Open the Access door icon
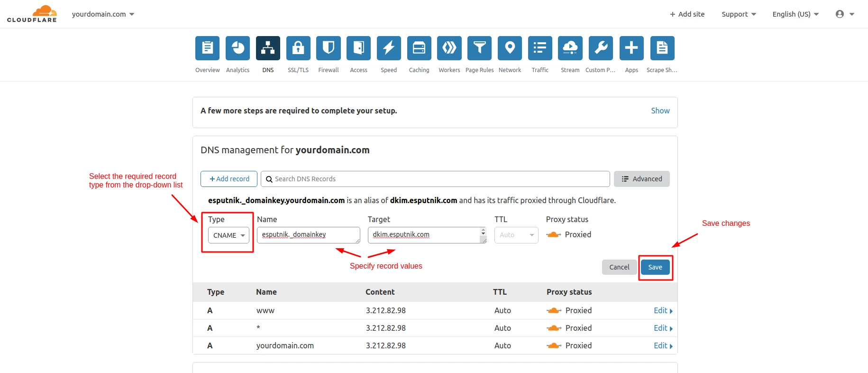This screenshot has width=868, height=373. coord(358,48)
